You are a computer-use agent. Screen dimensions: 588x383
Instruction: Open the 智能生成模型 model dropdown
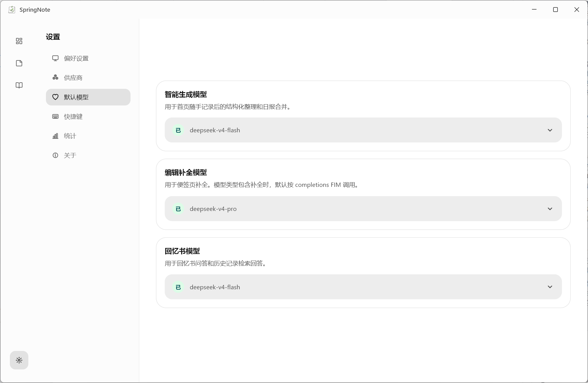[x=363, y=130]
